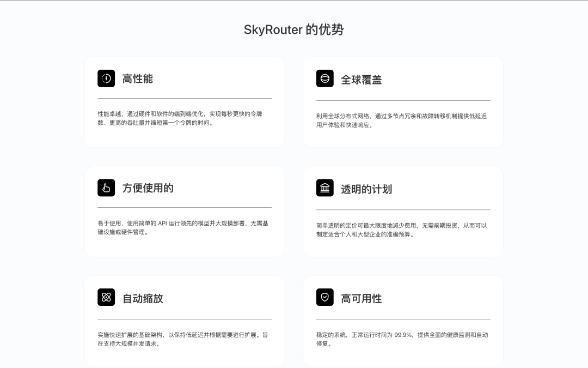
Task: Click the 全球覆盖 globe icon
Action: [x=324, y=79]
